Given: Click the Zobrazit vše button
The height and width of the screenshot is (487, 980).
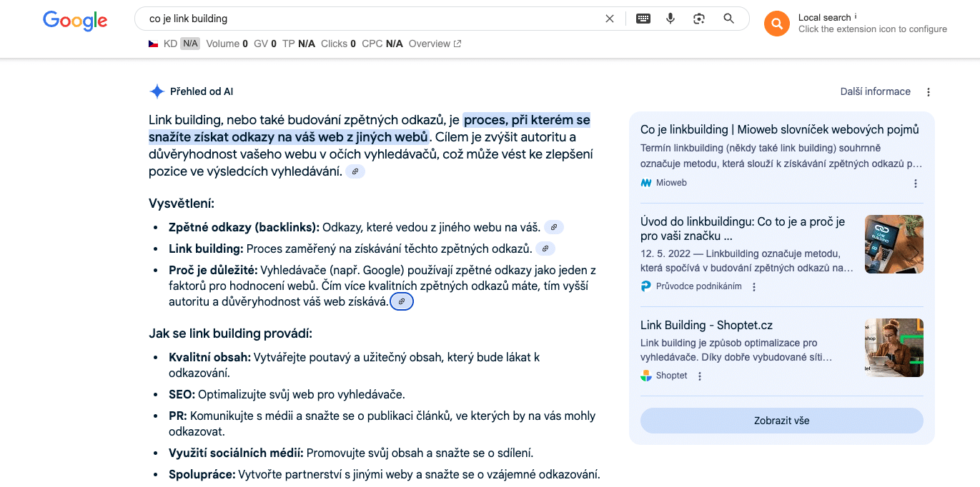Looking at the screenshot, I should (x=781, y=421).
